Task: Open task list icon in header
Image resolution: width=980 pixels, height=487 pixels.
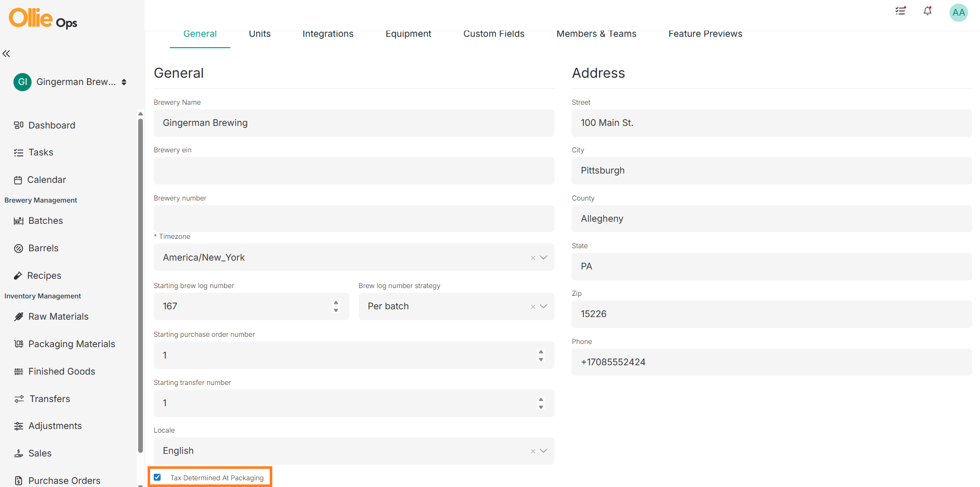Action: pyautogui.click(x=901, y=11)
